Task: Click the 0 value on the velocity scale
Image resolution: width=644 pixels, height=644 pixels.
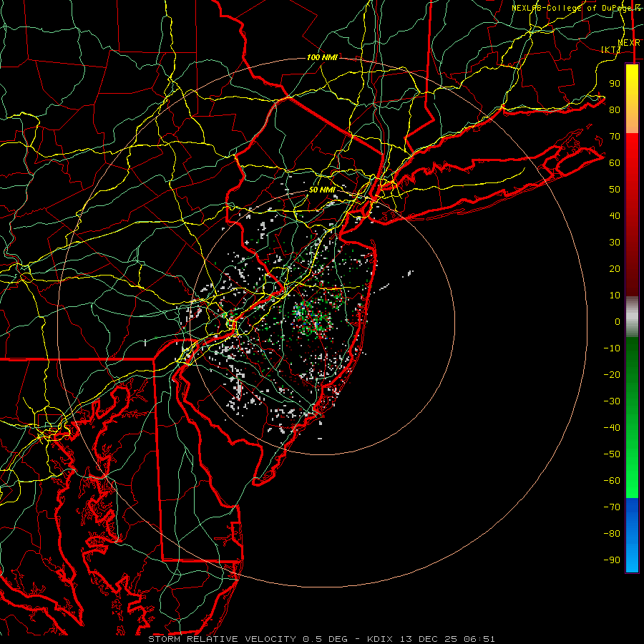Action: point(618,321)
